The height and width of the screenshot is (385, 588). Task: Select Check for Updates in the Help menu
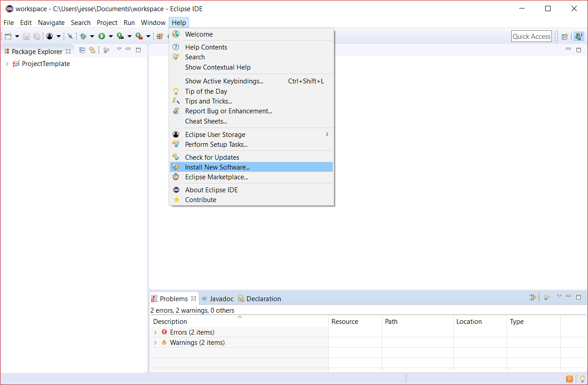tap(212, 157)
